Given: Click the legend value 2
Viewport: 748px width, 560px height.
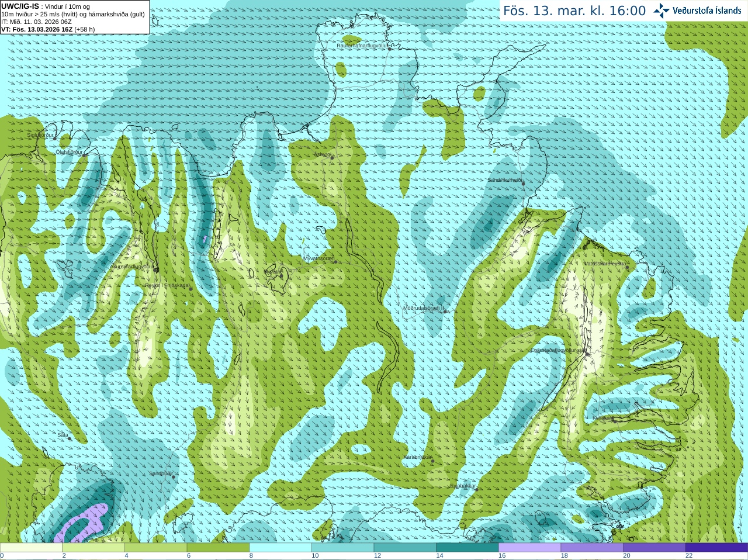Looking at the screenshot, I should pos(64,556).
